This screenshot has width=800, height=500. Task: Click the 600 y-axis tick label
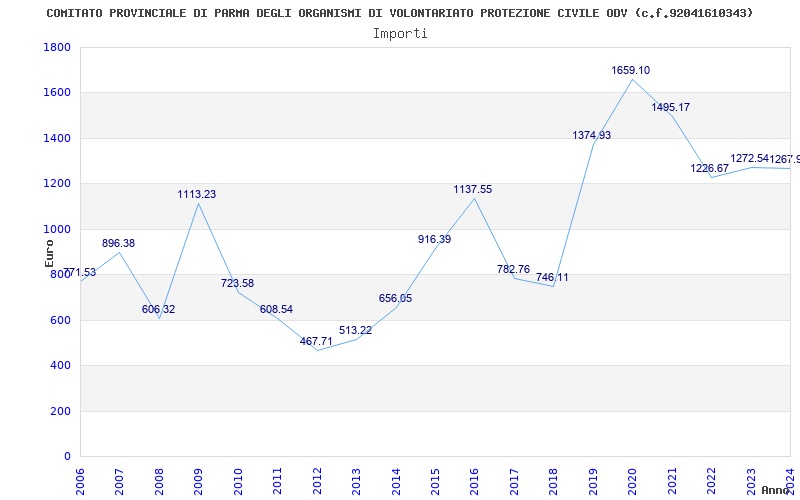[x=60, y=320]
